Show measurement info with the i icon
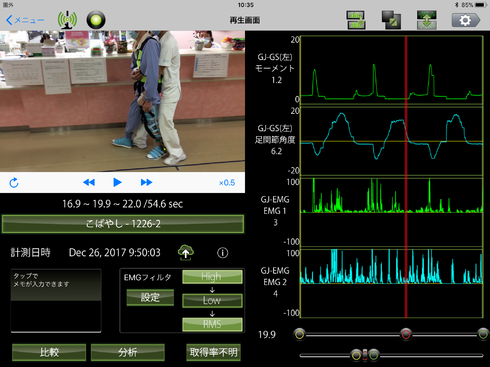The height and width of the screenshot is (367, 490). [223, 253]
